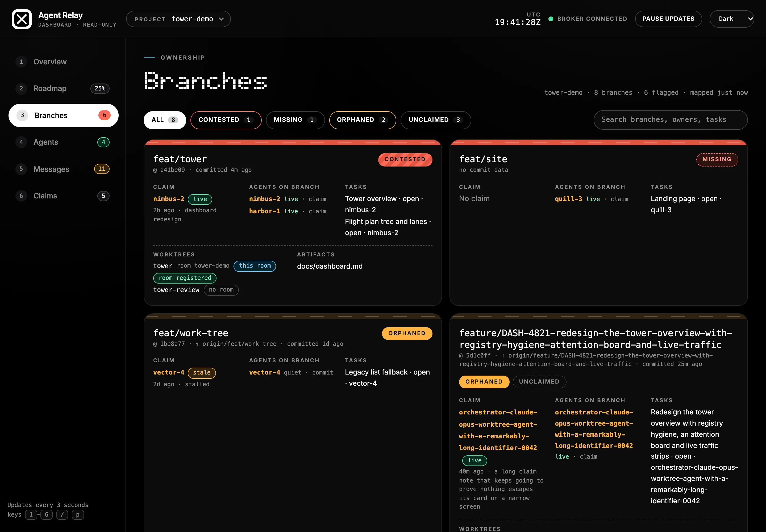Click the feat/tower branch title
Screen dimensions: 766x532
(x=180, y=159)
